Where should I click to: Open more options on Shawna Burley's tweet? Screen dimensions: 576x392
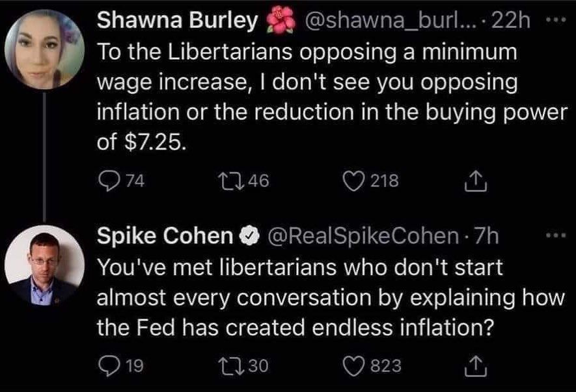pos(555,20)
